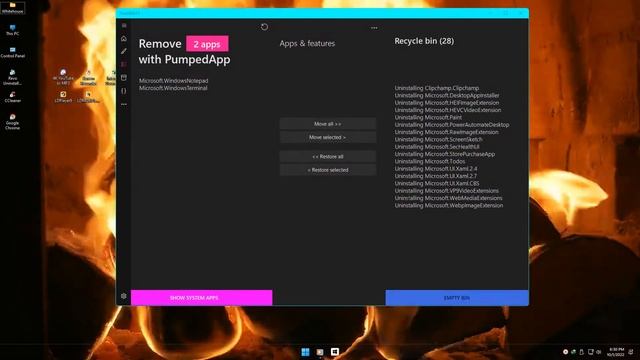Select Uninstalling Microsoft.WebMediaExtensions entry
The image size is (640, 360).
click(x=449, y=198)
